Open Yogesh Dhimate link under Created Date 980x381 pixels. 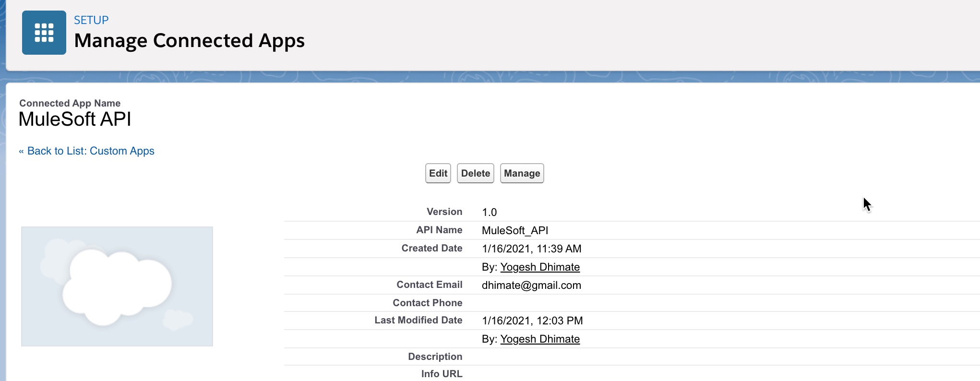540,267
